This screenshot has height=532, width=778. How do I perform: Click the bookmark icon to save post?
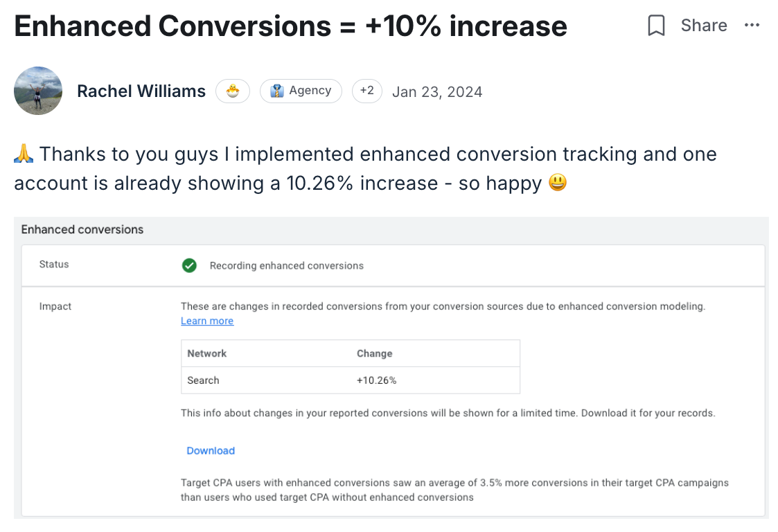pos(655,26)
